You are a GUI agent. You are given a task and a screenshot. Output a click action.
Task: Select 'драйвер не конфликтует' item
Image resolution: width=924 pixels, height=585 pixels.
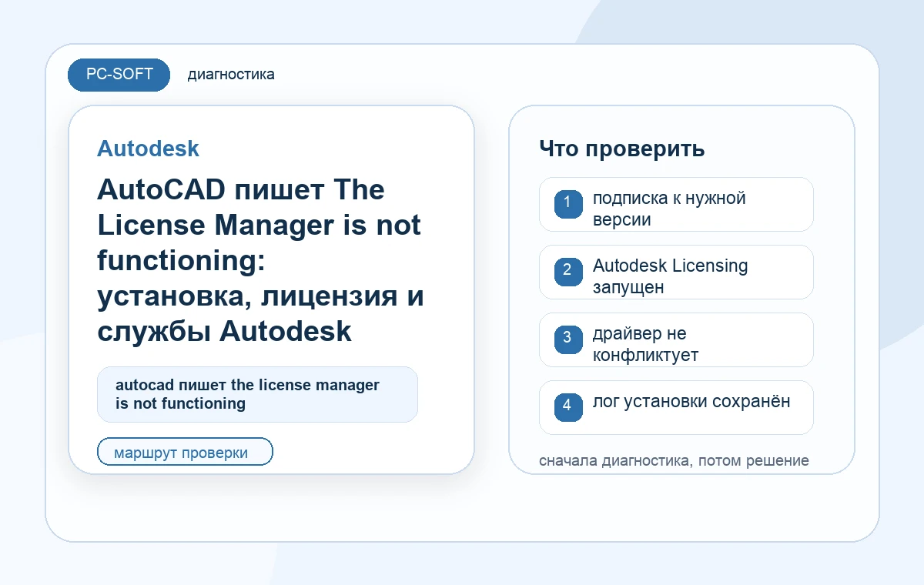(x=676, y=339)
